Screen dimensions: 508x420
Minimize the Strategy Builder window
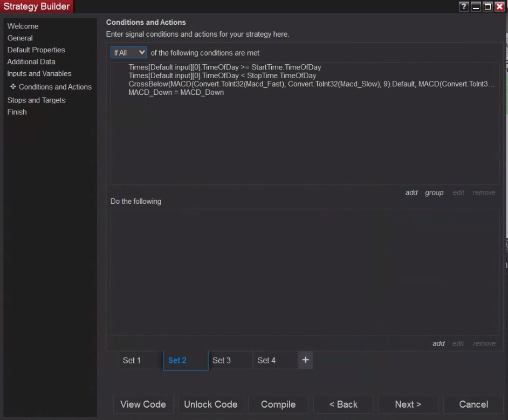476,6
